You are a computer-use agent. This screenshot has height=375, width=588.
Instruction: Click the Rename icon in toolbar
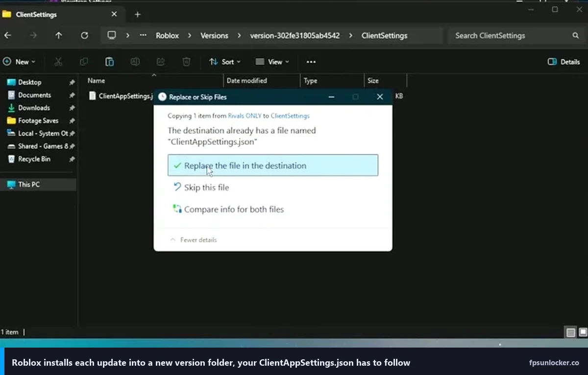pyautogui.click(x=135, y=62)
